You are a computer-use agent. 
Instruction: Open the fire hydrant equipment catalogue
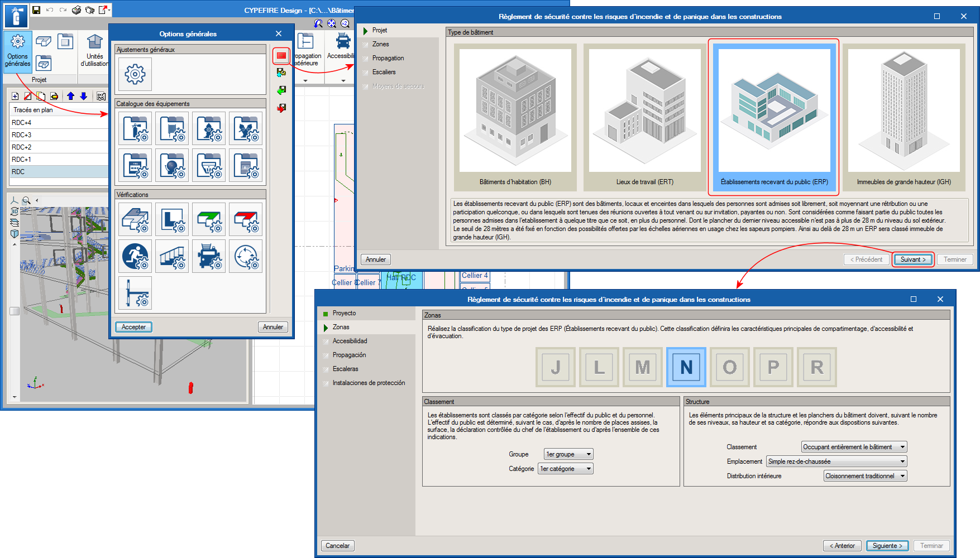click(209, 128)
